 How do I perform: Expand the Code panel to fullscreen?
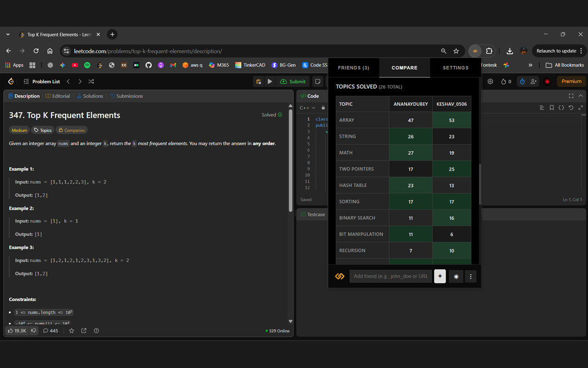coord(571,96)
